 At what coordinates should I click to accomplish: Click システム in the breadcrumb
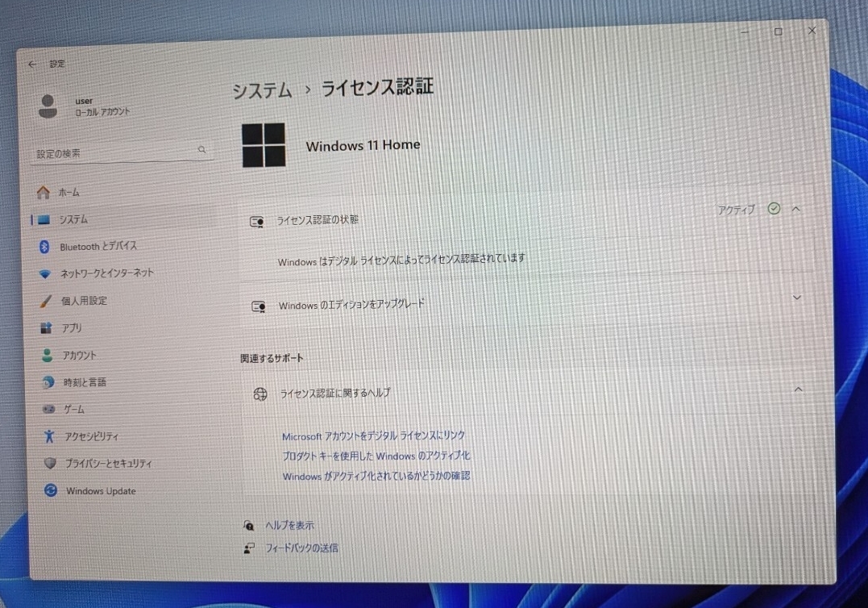tap(262, 90)
